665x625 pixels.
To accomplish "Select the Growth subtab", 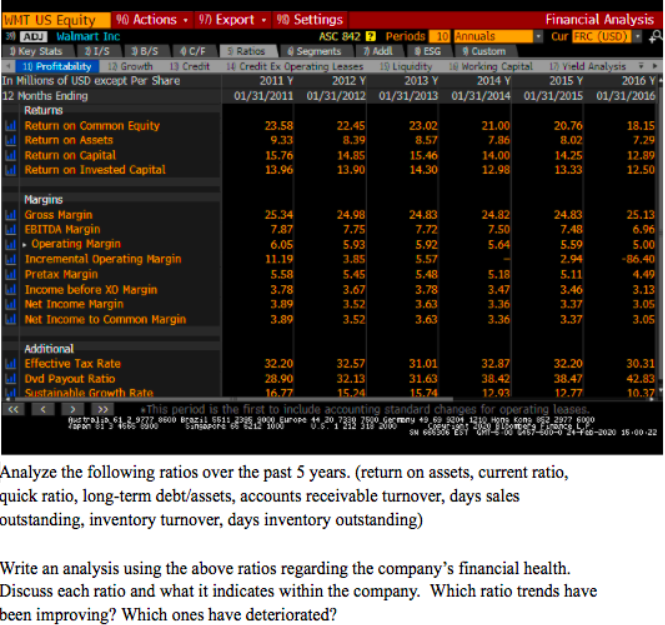I will click(130, 67).
